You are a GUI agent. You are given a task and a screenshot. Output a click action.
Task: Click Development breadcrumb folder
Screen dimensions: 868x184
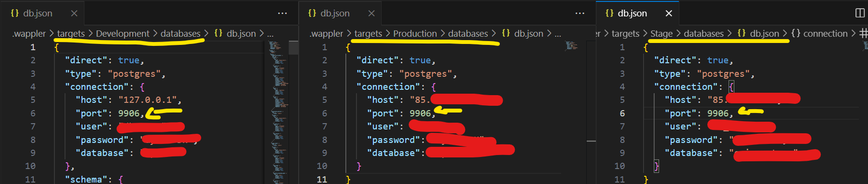(x=123, y=33)
